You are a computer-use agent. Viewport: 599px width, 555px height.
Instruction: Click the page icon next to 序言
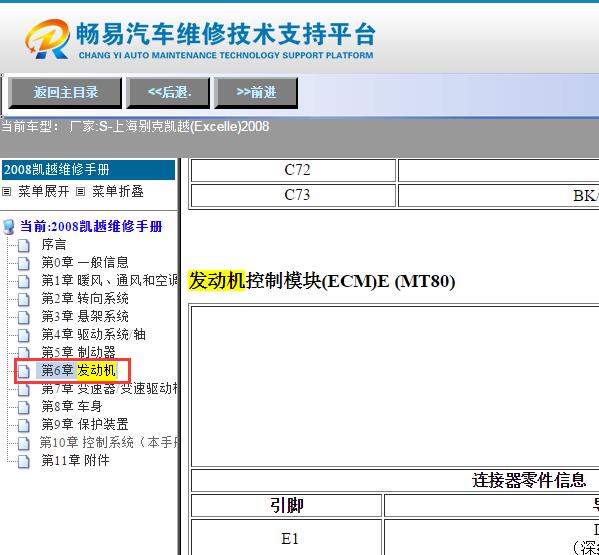tap(24, 245)
